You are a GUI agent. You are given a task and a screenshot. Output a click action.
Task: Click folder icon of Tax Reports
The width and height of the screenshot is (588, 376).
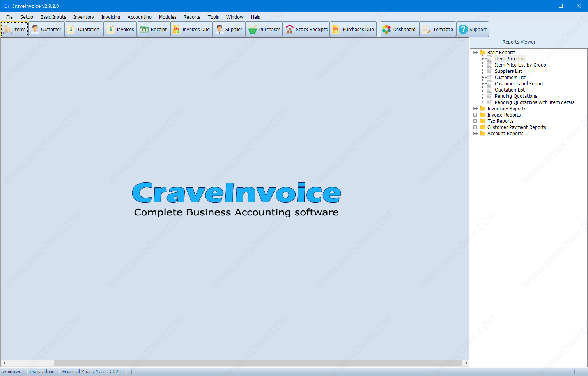coord(482,121)
